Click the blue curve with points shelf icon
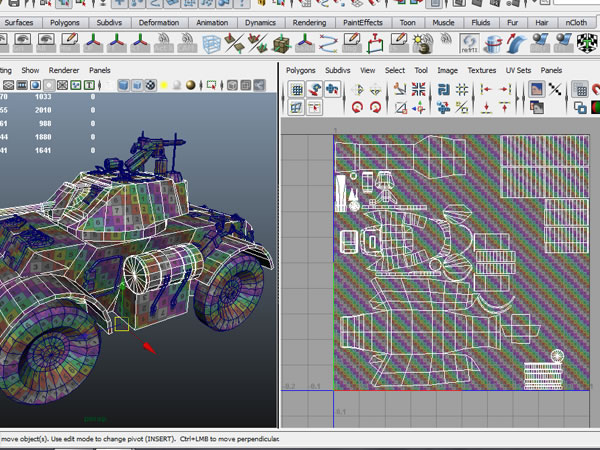Image resolution: width=600 pixels, height=450 pixels. [328, 44]
